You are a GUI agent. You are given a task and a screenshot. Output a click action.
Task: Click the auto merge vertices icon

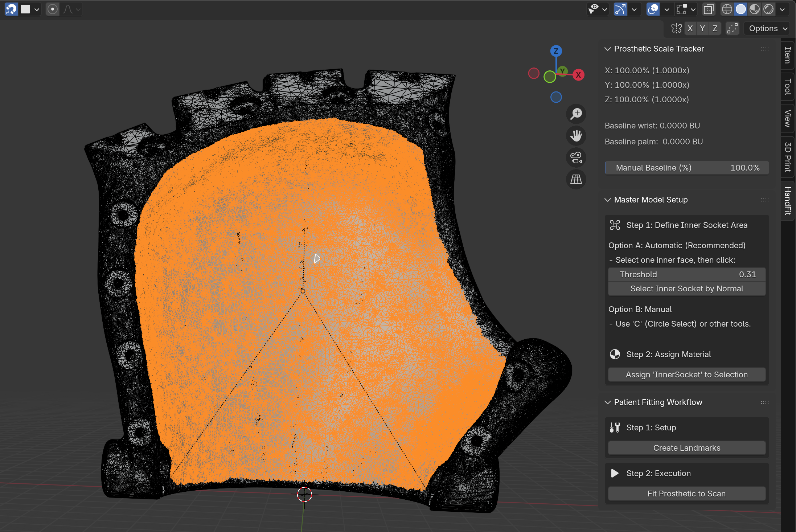(x=732, y=28)
